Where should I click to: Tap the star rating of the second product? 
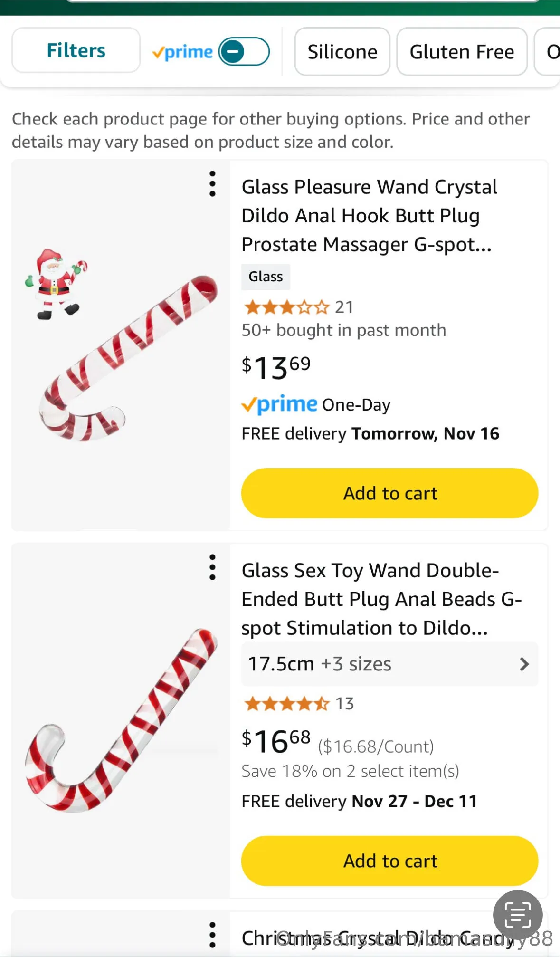[286, 703]
